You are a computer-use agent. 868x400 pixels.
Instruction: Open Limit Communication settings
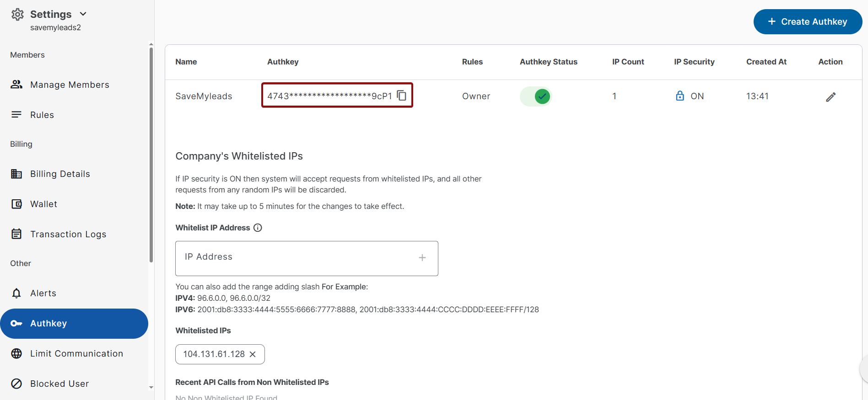76,353
